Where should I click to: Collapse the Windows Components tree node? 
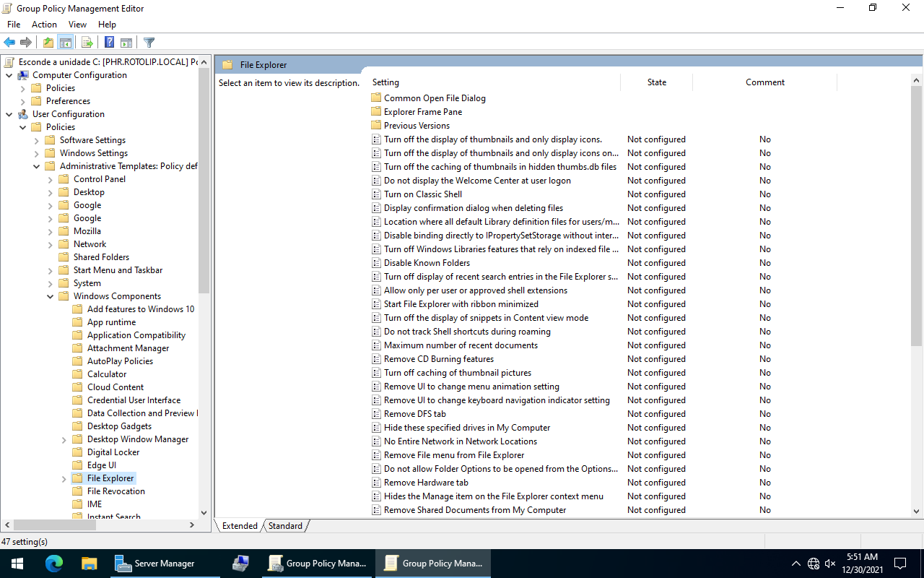(x=51, y=296)
